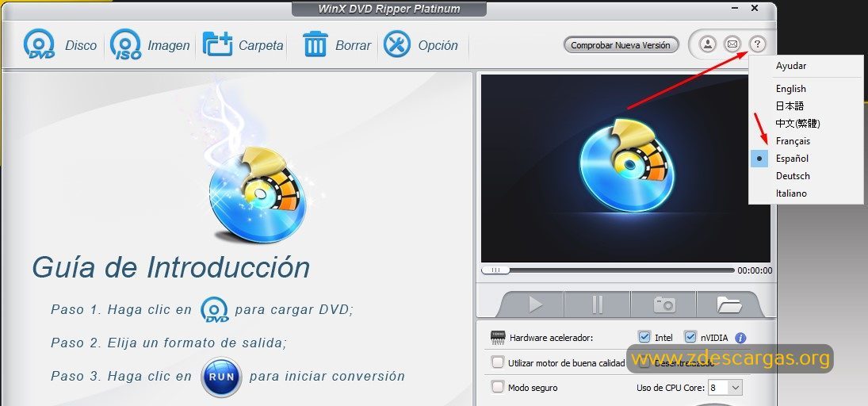Click the Guía de Introducción heading
868x406 pixels.
click(x=170, y=267)
